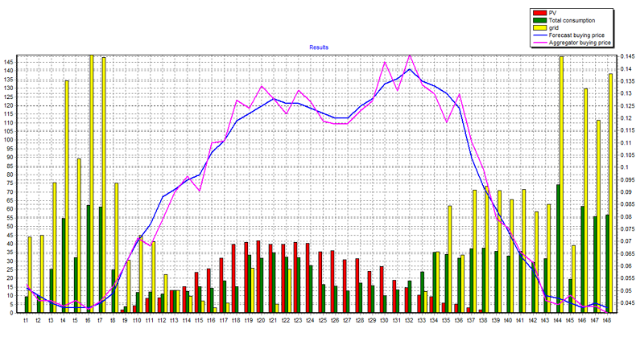Click the red PV legend swatch
This screenshot has height=341, width=644.
(x=539, y=14)
